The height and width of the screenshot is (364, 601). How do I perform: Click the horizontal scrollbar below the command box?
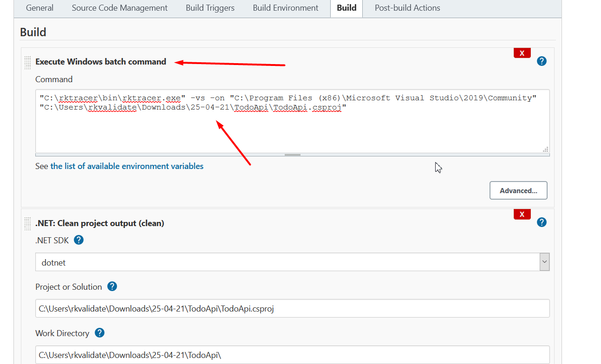point(292,154)
